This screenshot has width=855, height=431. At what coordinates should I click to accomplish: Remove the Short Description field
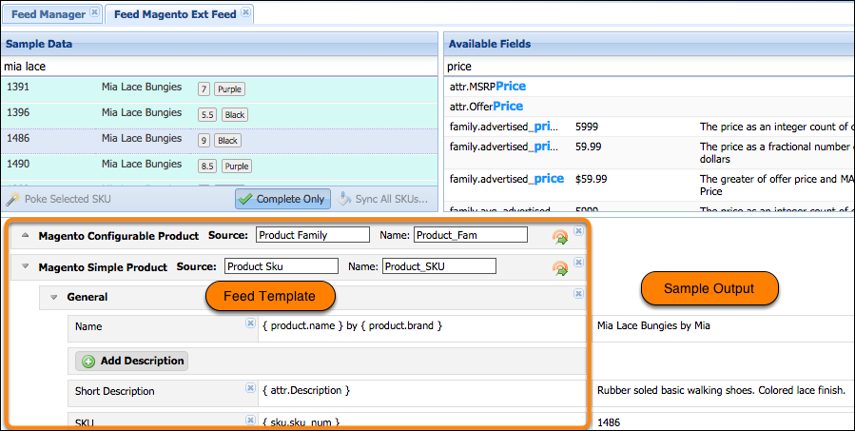[x=250, y=388]
